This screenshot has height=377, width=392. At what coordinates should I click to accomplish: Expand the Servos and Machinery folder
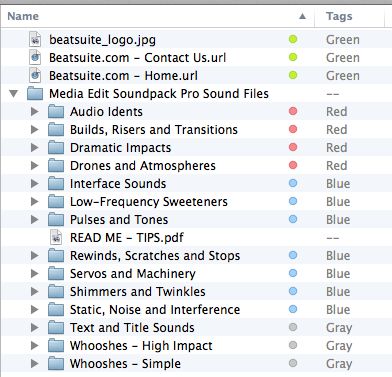pyautogui.click(x=35, y=274)
